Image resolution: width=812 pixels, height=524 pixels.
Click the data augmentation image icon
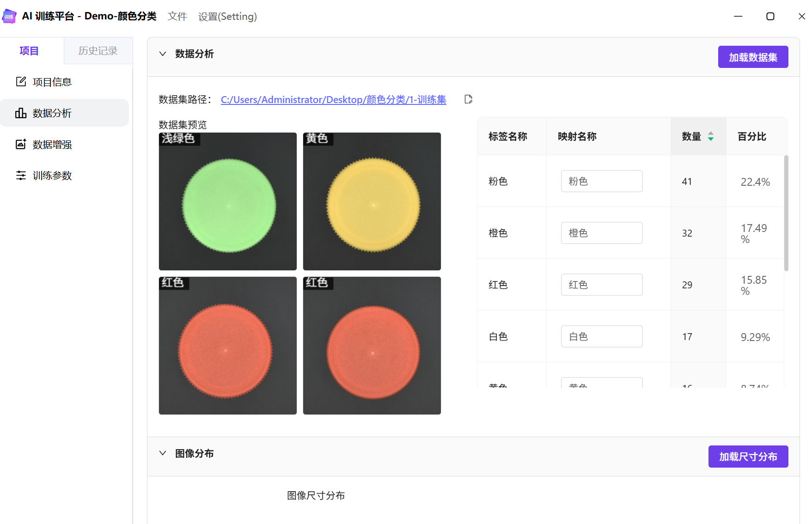(x=21, y=144)
